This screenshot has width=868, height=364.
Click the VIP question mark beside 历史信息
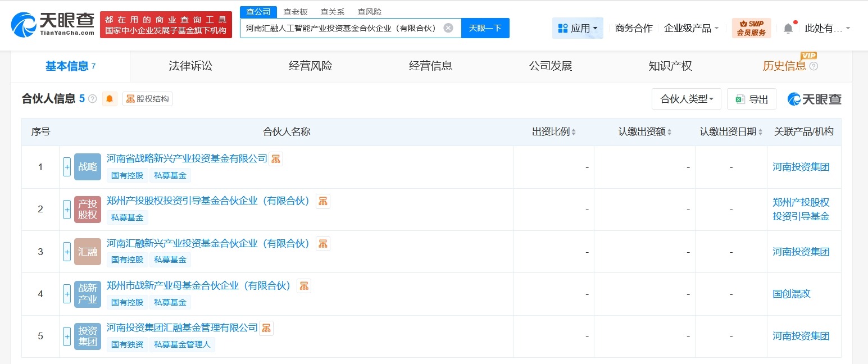click(x=814, y=66)
